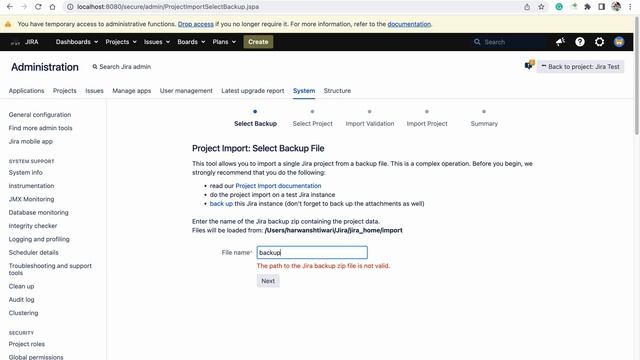This screenshot has height=360, width=640.
Task: Open System info page
Action: click(x=25, y=173)
